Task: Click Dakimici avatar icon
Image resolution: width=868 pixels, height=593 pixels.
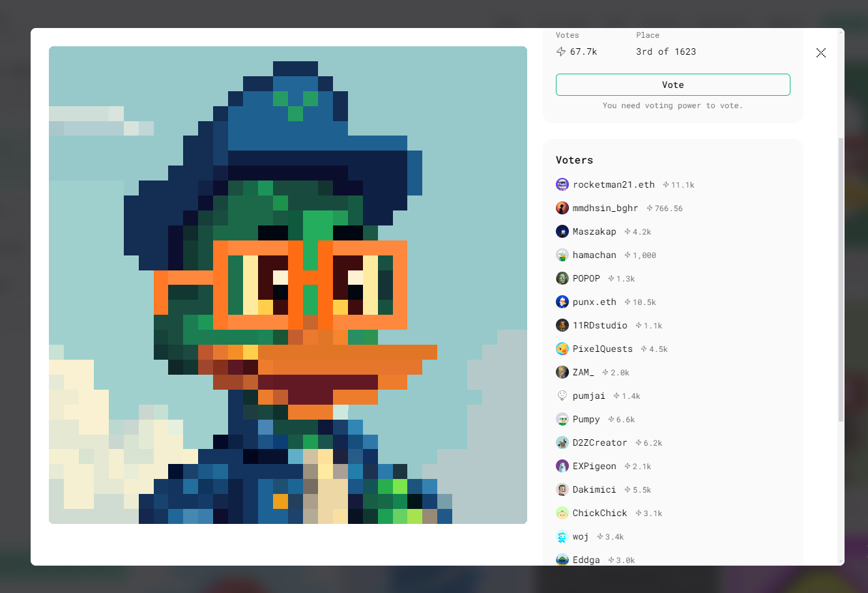Action: click(x=562, y=489)
